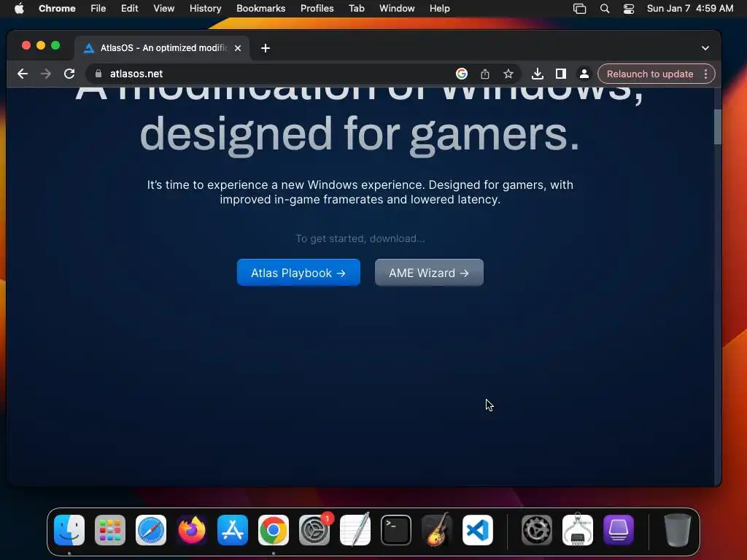The width and height of the screenshot is (747, 560).
Task: Minimize Chrome with the yellow button
Action: (x=41, y=45)
